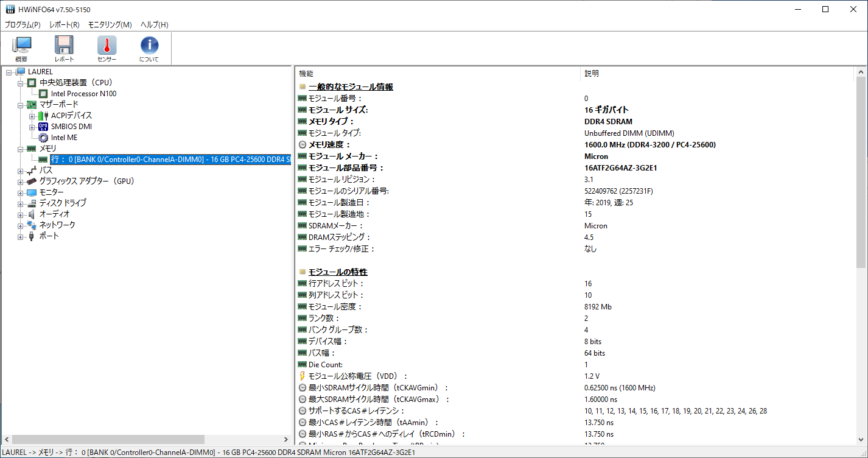Open the モニタリング(M) menu

pos(110,25)
